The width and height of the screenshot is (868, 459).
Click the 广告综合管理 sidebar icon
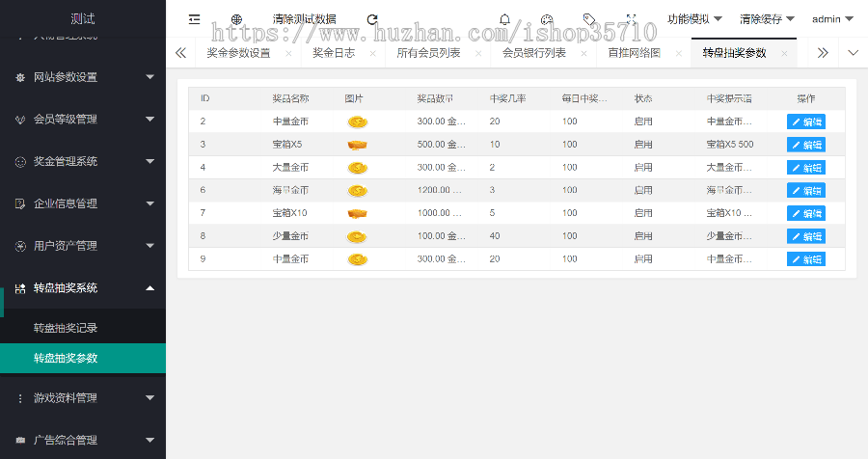click(20, 440)
